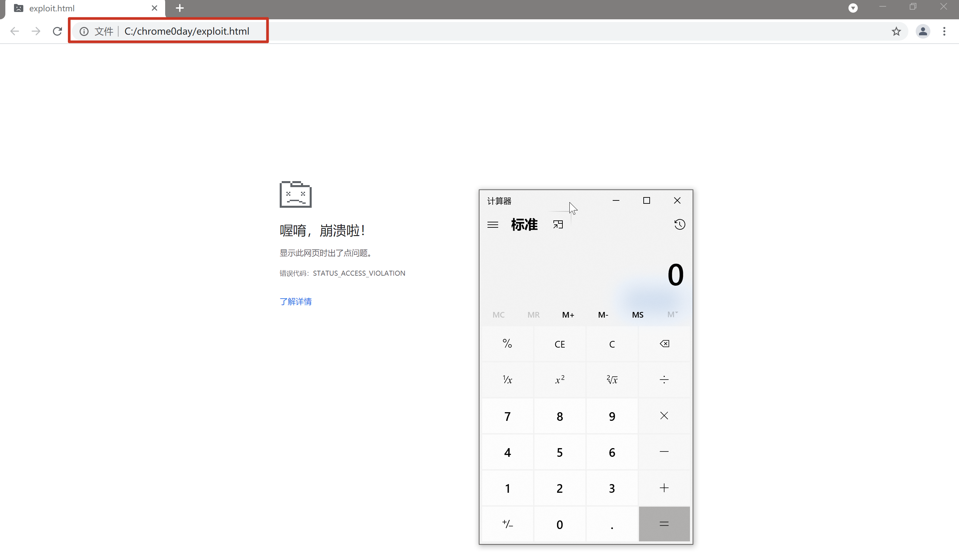Image resolution: width=959 pixels, height=560 pixels.
Task: Click the tab search dropdown arrow
Action: coord(853,8)
